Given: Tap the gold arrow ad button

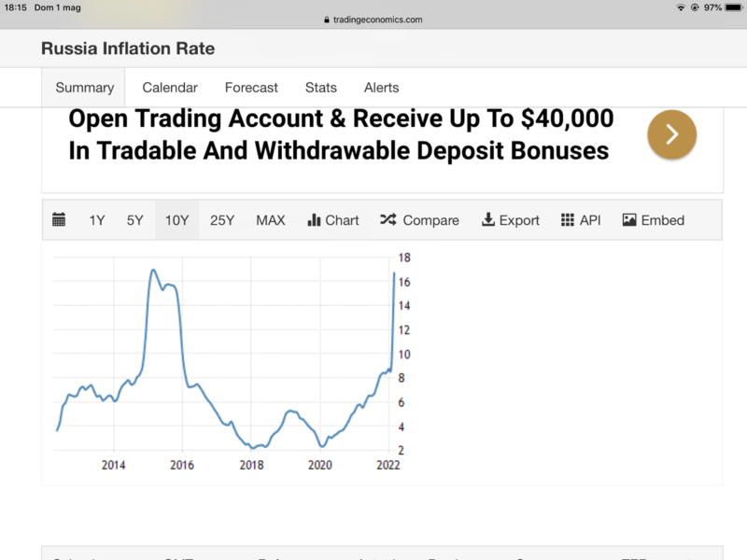Looking at the screenshot, I should 671,134.
